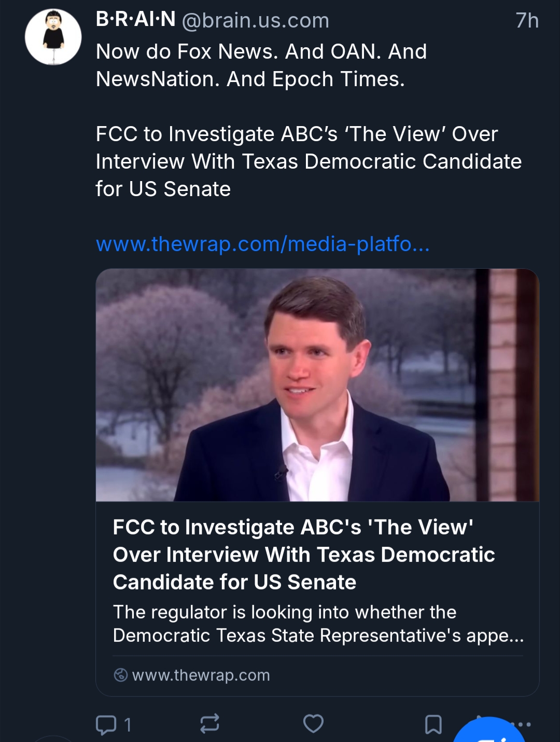The image size is (560, 742).
Task: Click the card description about the regulator
Action: pos(317,623)
